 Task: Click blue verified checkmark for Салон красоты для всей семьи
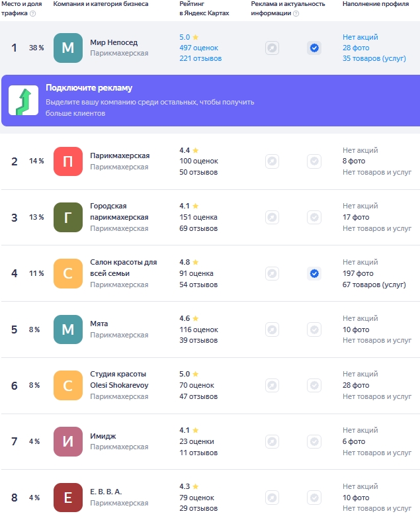(314, 273)
